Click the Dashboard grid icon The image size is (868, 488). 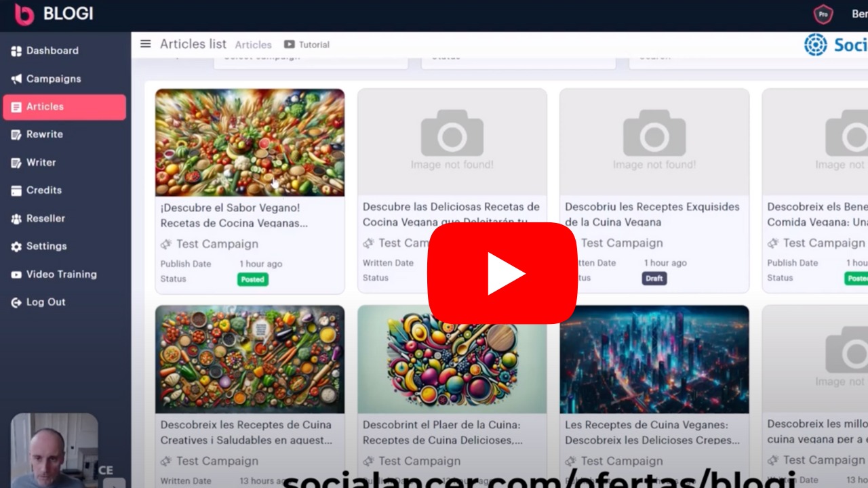coord(16,51)
